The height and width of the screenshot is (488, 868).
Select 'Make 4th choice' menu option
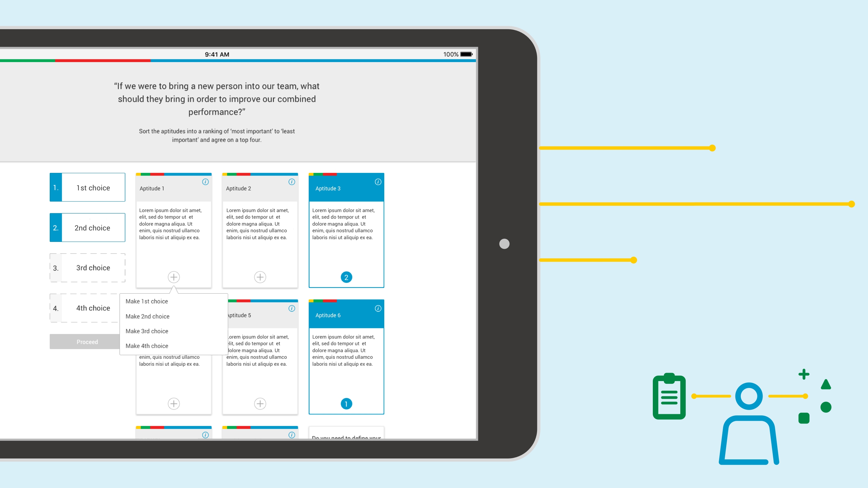tap(147, 346)
